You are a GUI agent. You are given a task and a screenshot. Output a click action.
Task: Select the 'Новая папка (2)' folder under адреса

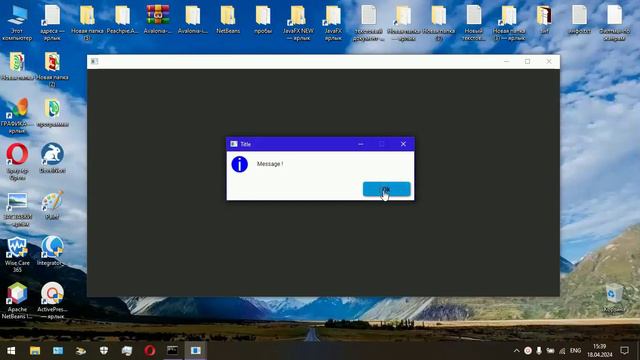(52, 69)
